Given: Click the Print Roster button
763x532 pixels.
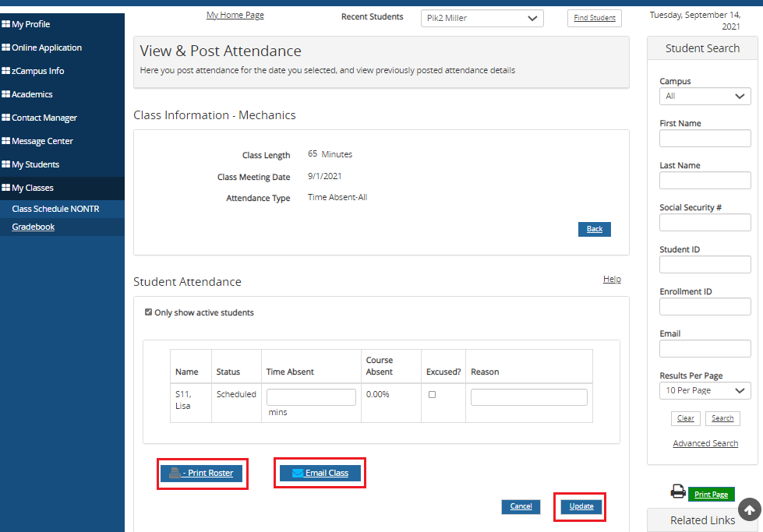Looking at the screenshot, I should (x=202, y=473).
